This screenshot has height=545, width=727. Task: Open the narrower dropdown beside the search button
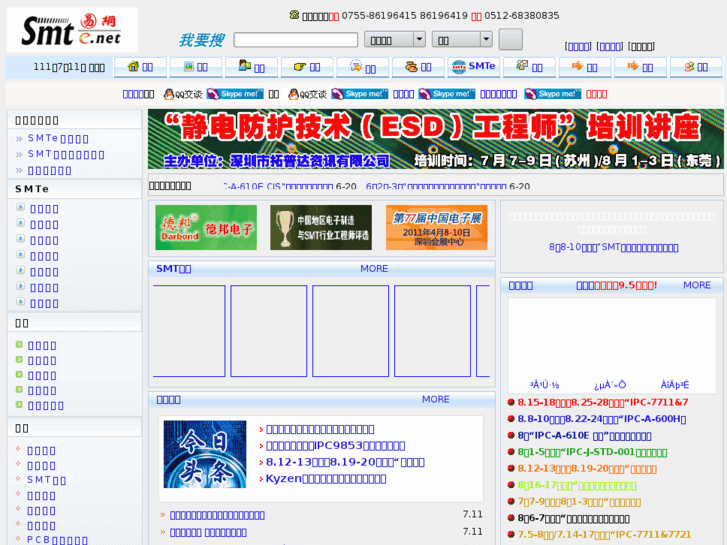click(462, 40)
